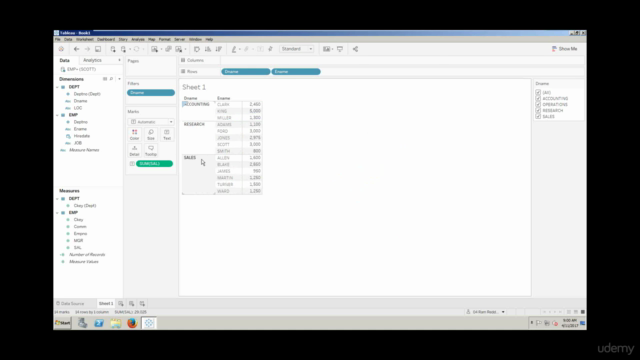Uncheck the OPERATIONS filter checkbox
The image size is (640, 360).
pos(538,104)
